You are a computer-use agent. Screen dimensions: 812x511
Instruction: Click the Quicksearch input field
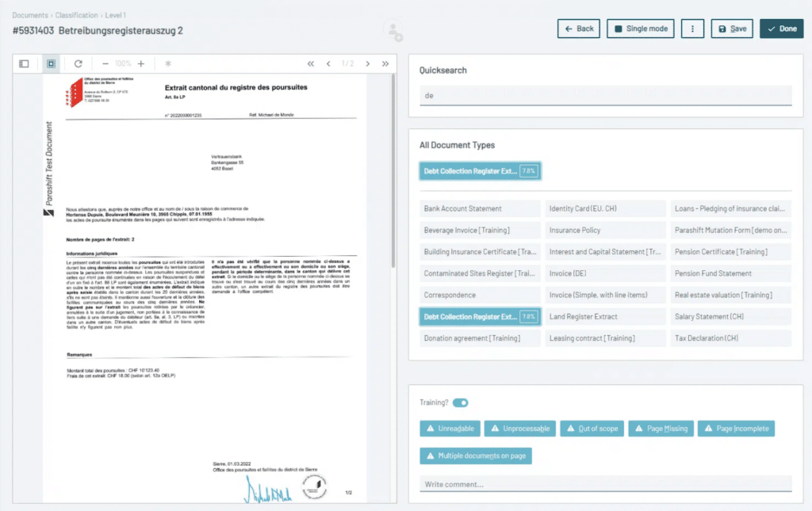tap(605, 95)
